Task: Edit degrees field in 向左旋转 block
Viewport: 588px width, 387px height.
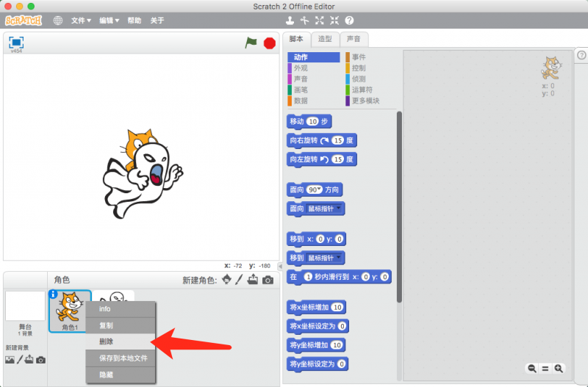Action: click(338, 159)
